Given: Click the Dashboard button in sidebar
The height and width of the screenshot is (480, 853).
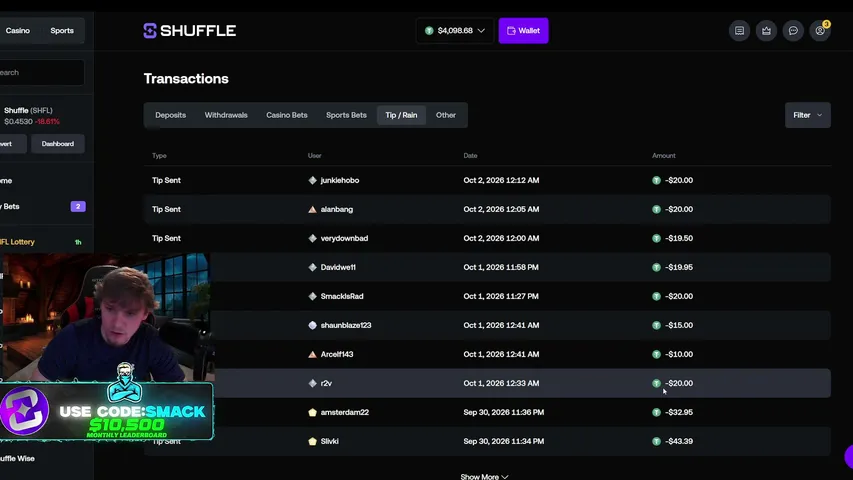Looking at the screenshot, I should pos(58,144).
